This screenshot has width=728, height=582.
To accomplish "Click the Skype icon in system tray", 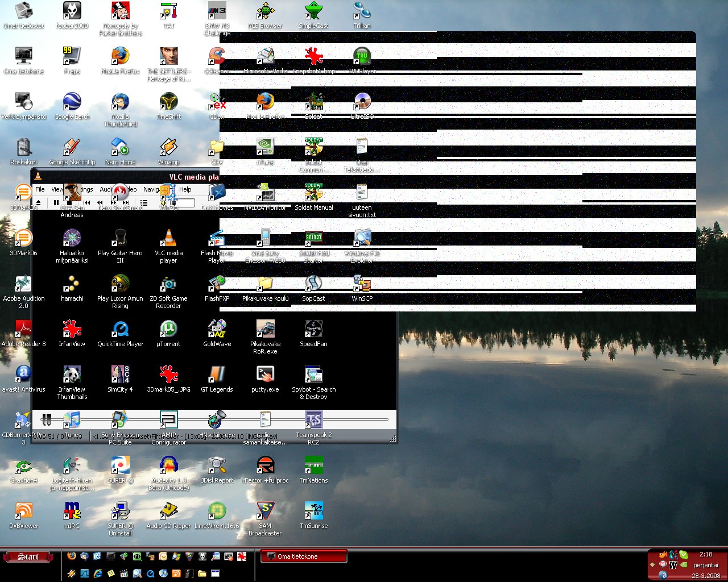I will point(684,555).
